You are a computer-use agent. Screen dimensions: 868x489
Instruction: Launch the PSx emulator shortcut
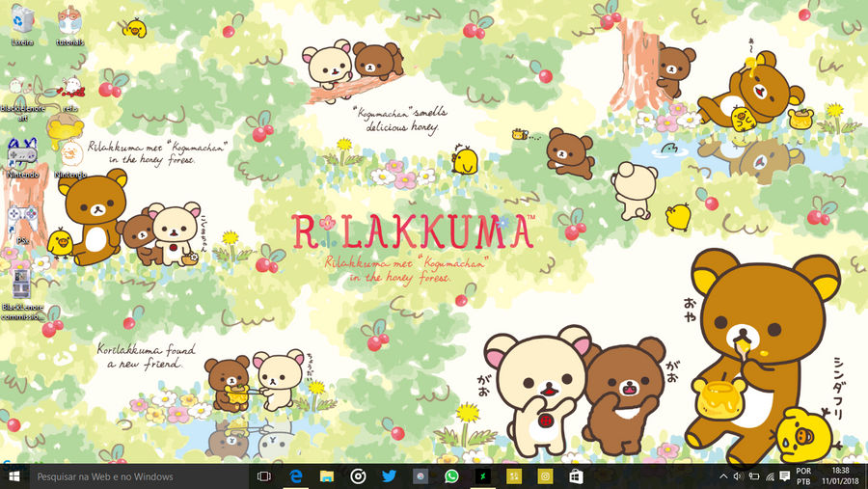pos(23,225)
